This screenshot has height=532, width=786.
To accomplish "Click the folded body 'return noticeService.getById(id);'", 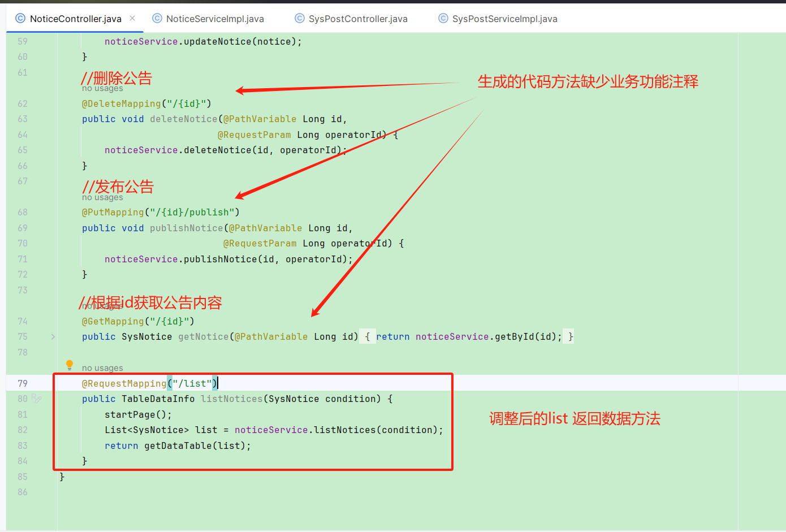I will tap(469, 336).
